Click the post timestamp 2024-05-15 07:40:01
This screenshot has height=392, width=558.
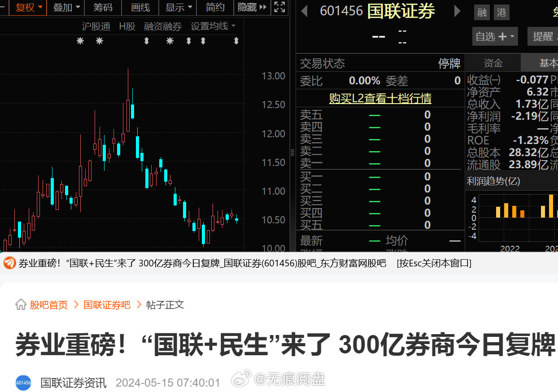[168, 383]
